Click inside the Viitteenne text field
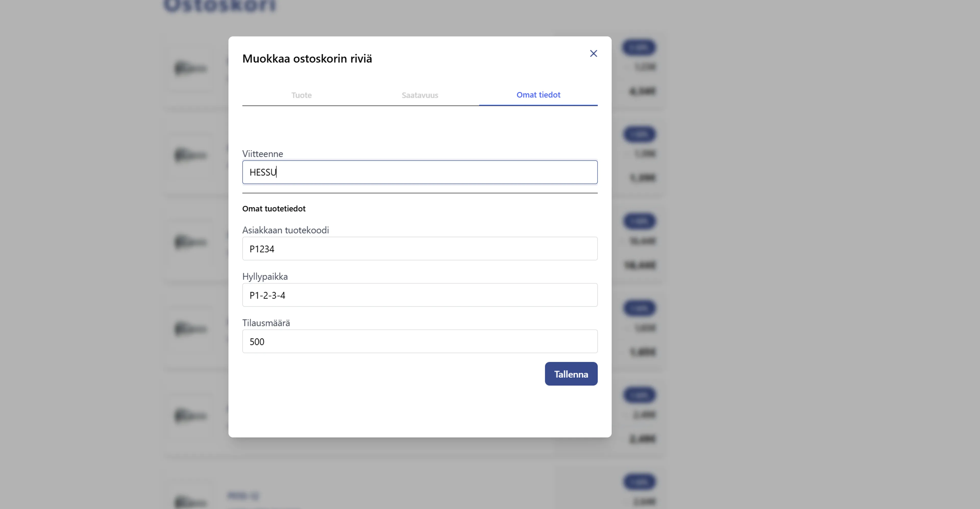 pos(420,172)
